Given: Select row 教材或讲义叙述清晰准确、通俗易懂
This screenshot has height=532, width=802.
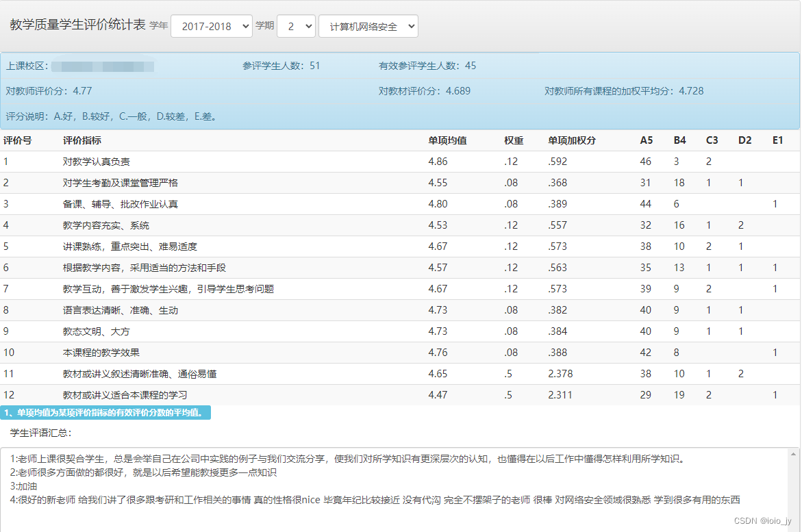Looking at the screenshot, I should click(x=401, y=374).
